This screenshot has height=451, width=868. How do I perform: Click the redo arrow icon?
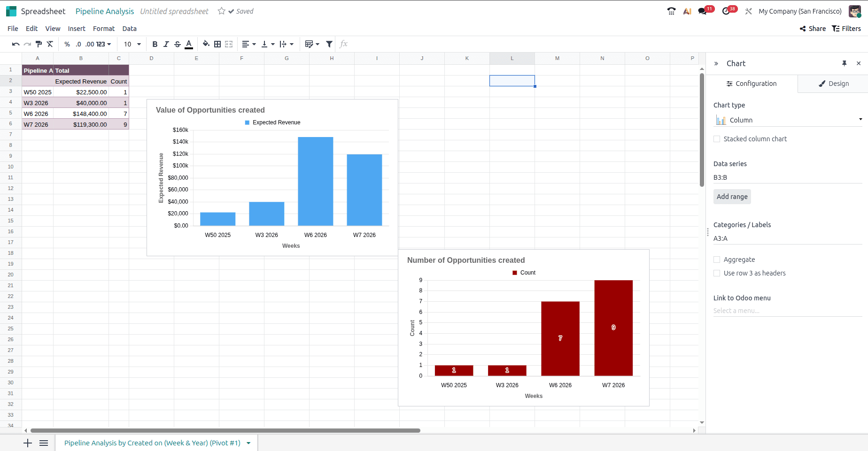(x=27, y=44)
